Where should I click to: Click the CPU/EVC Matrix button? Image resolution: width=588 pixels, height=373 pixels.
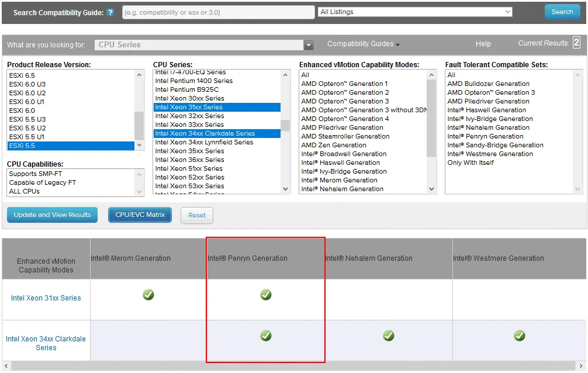coord(140,215)
